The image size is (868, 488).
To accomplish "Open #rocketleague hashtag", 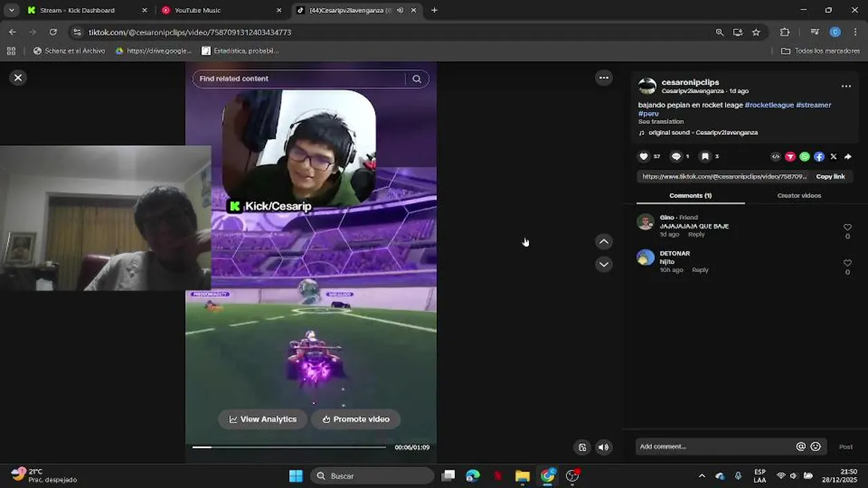I will 769,105.
